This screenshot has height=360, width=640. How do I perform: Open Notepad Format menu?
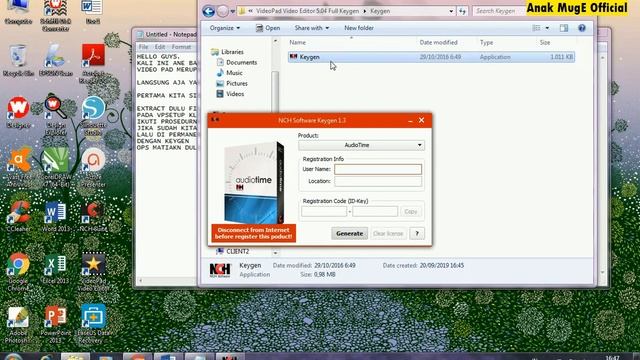coord(181,47)
